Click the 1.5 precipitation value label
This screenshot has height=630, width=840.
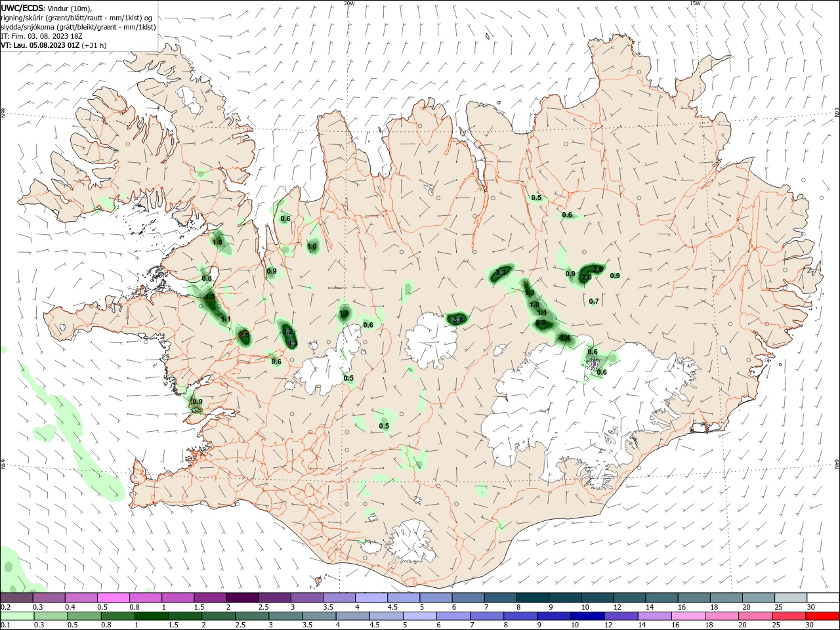point(210,297)
